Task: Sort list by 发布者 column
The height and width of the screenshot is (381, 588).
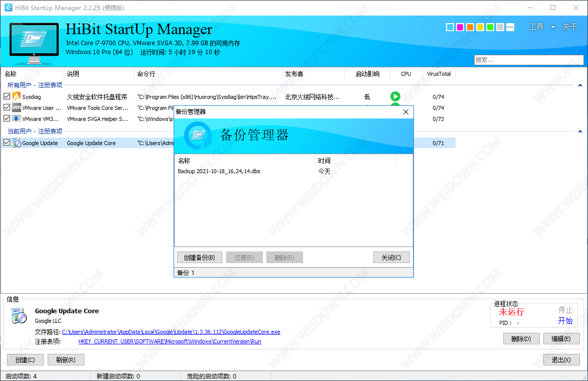Action: 314,74
